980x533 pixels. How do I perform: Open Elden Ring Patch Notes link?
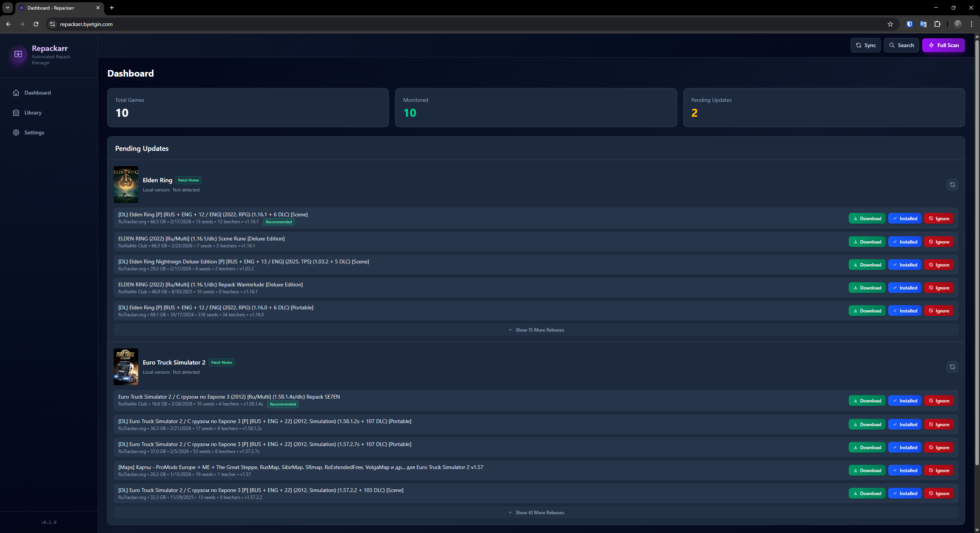coord(188,180)
